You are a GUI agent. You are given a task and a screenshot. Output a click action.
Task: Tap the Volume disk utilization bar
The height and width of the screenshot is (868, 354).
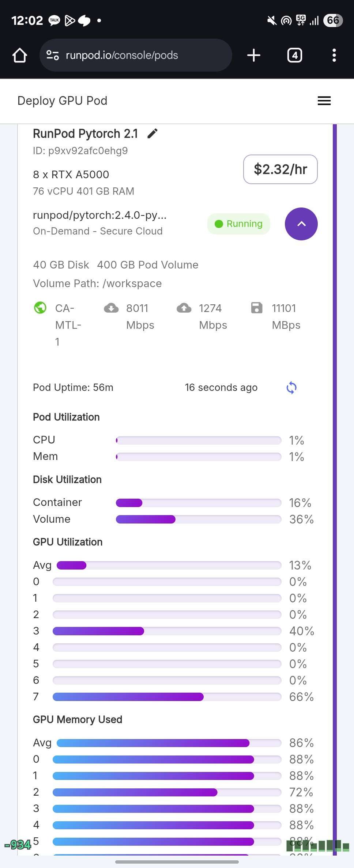coord(199,519)
